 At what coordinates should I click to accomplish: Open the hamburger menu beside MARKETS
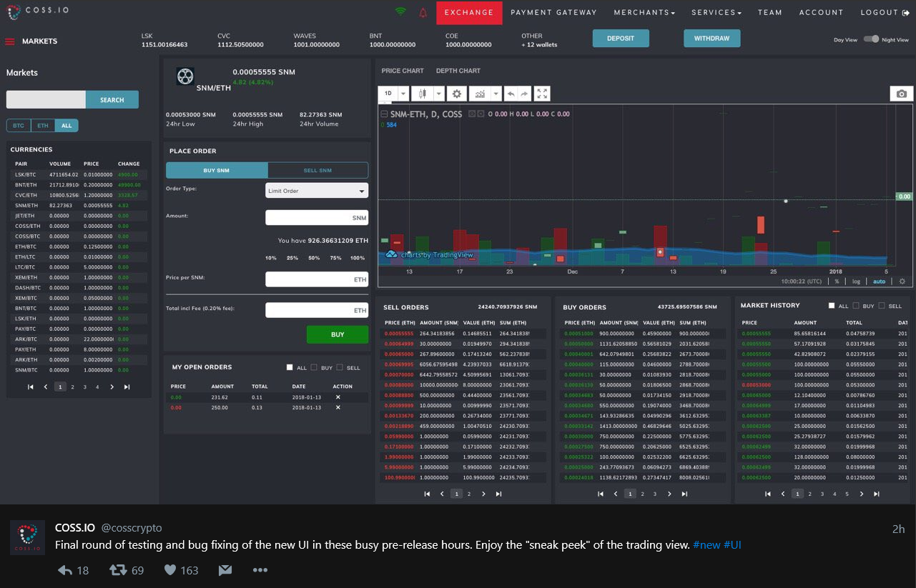(10, 41)
